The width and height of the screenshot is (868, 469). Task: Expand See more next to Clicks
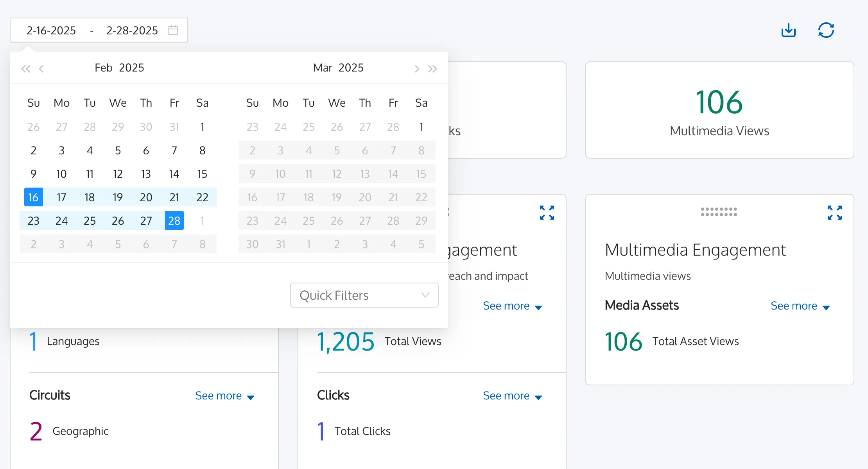click(512, 396)
